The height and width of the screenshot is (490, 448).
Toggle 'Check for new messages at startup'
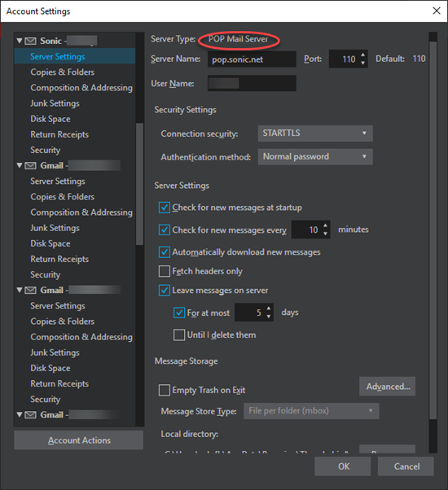pos(165,208)
